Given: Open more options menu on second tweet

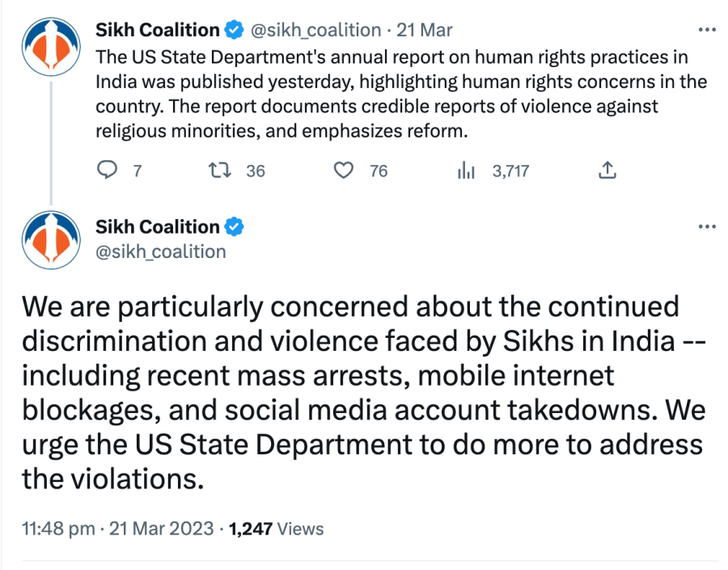Looking at the screenshot, I should pyautogui.click(x=706, y=227).
